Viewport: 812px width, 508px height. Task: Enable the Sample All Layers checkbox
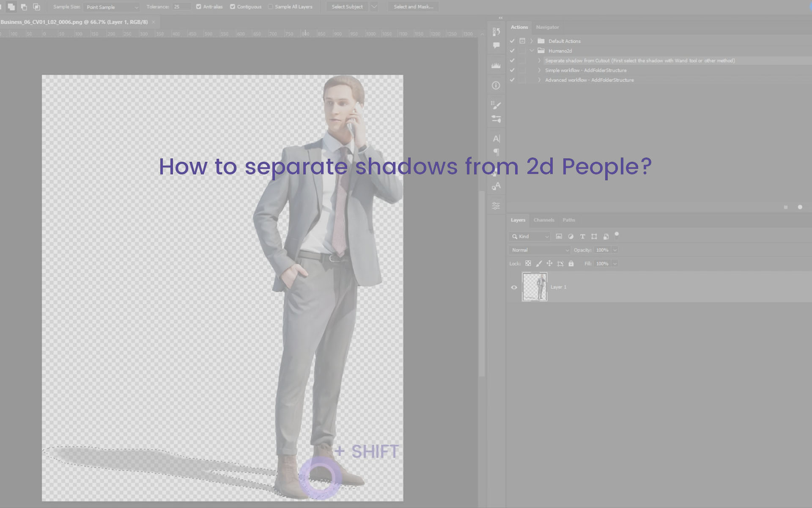270,6
